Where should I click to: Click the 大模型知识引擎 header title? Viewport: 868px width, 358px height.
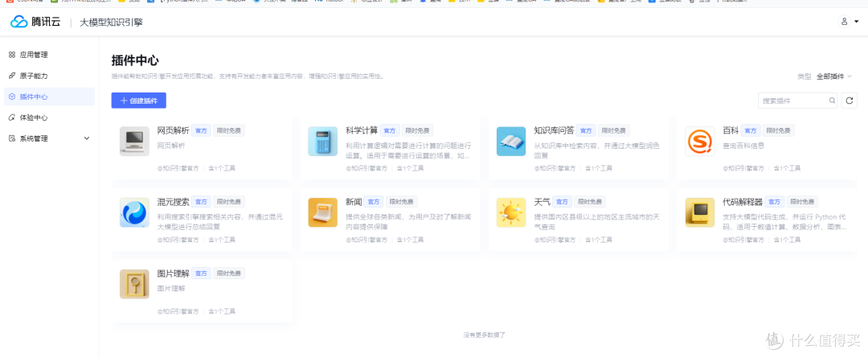(x=111, y=23)
